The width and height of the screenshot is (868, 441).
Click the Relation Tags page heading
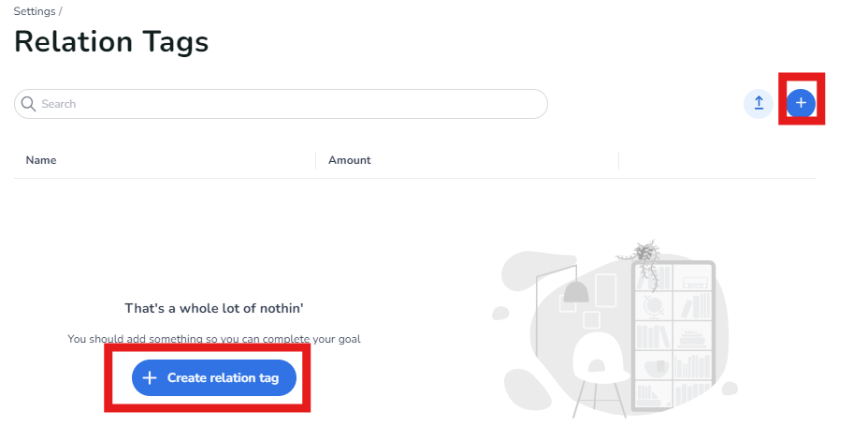point(111,41)
